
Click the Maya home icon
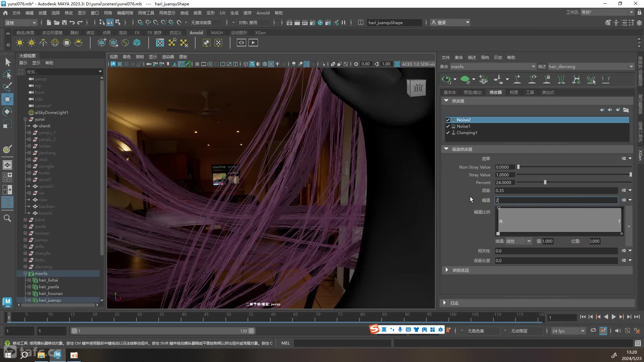click(5, 13)
